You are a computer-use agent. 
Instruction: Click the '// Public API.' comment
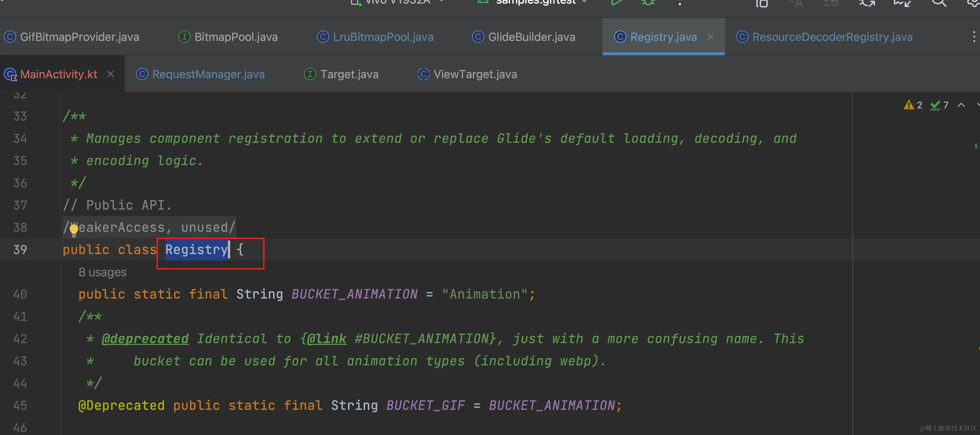tap(117, 205)
